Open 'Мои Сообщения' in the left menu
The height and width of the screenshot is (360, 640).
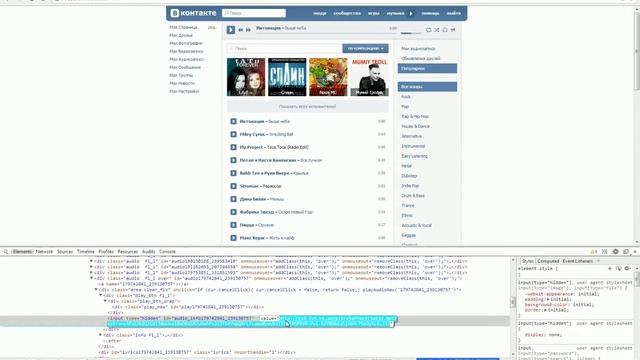point(185,67)
